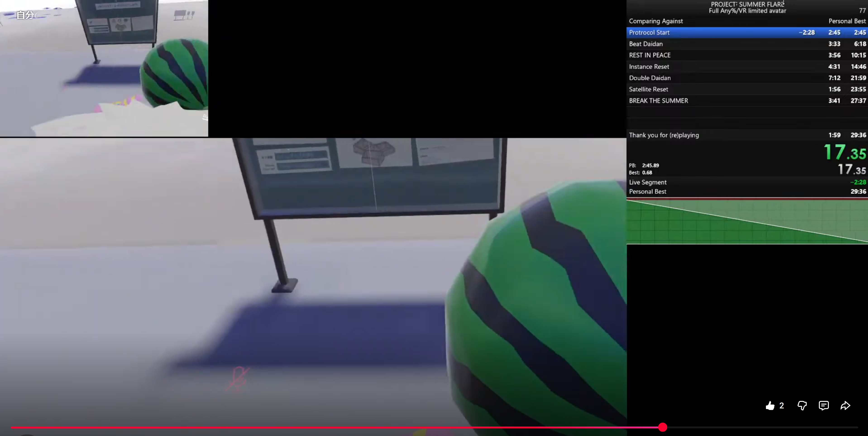Select the Protrocol Start split row
Screen dimensions: 868x436
pos(747,33)
